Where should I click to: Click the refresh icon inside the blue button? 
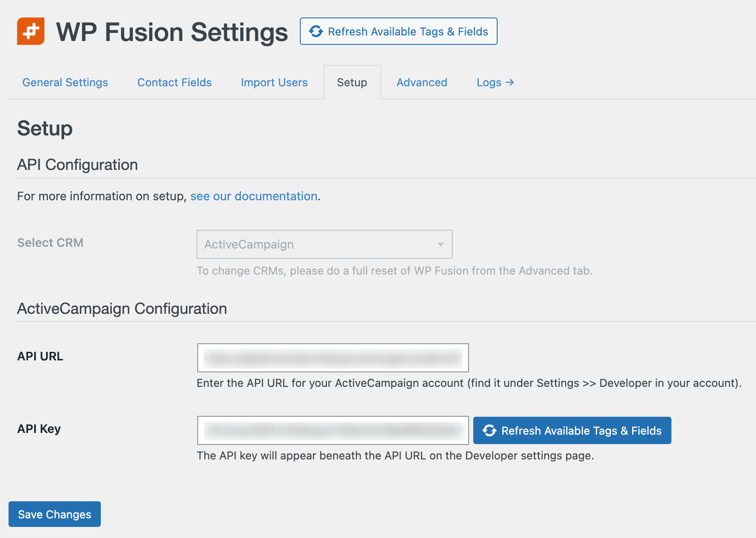coord(489,430)
